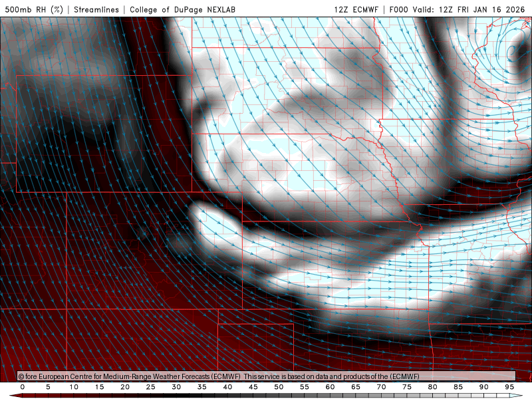Viewport: 532px width, 399px height.
Task: Select the "80" color bar label
Action: 433,387
